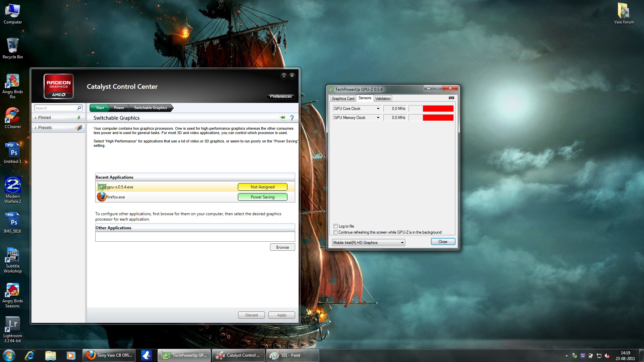Show hidden tray icons arrow
Viewport: 644px width, 362px height.
(x=567, y=356)
